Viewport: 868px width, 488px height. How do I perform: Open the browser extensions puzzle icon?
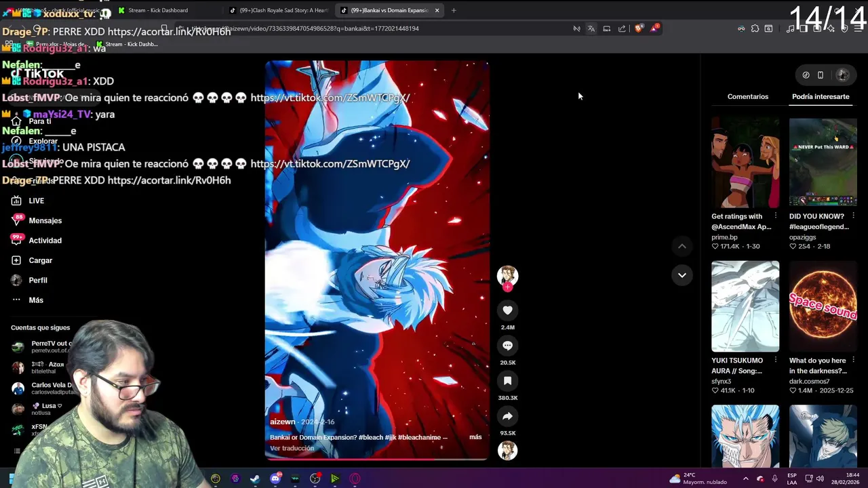(755, 28)
